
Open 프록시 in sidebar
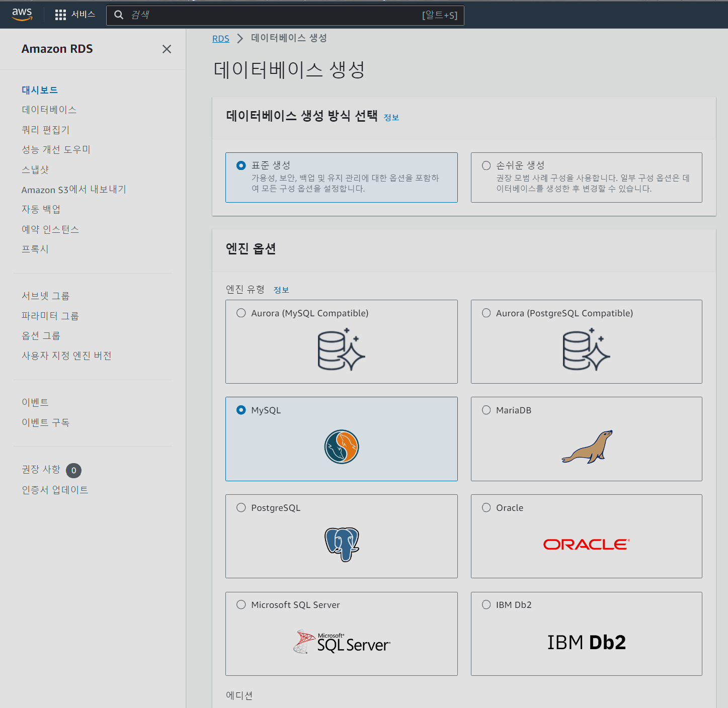[35, 249]
